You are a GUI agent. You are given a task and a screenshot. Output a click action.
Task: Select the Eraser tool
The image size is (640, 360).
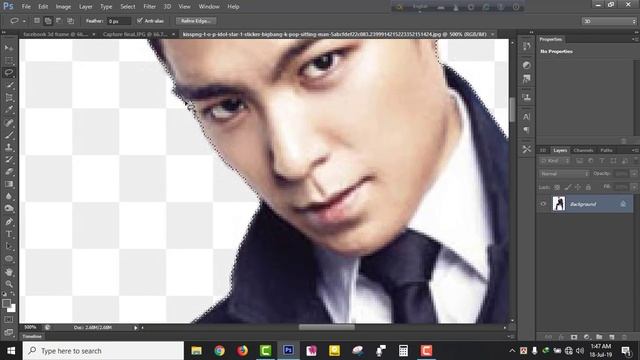[9, 172]
